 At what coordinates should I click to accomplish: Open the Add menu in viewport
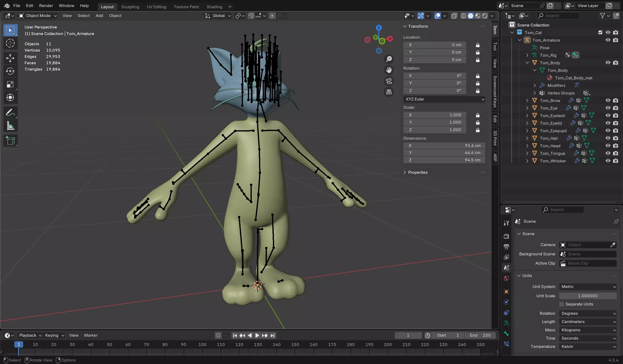click(x=99, y=16)
